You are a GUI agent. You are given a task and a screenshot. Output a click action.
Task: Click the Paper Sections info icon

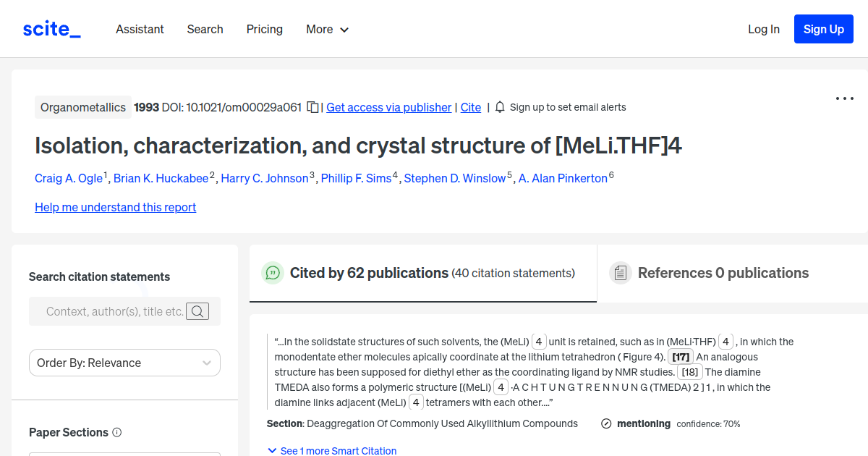coord(116,432)
